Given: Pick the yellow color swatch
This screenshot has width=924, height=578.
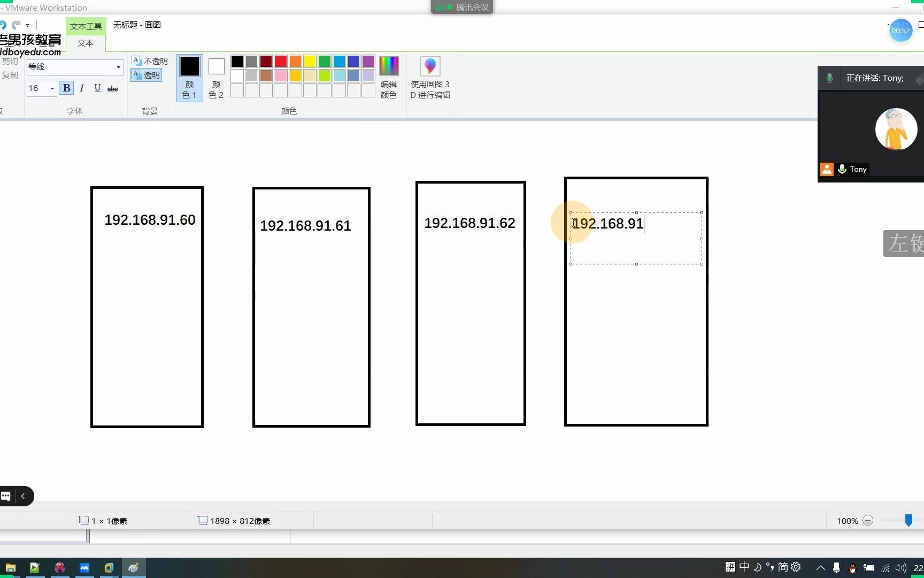Looking at the screenshot, I should click(x=310, y=61).
